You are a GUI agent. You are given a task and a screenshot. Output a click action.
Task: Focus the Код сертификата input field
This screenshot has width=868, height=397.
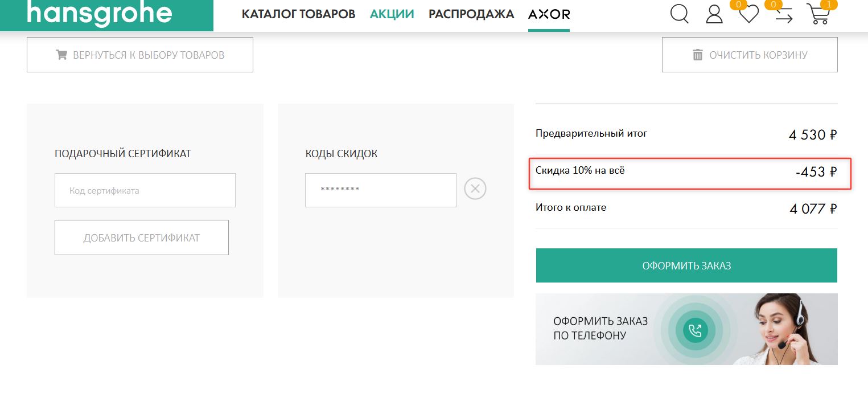[x=145, y=190]
